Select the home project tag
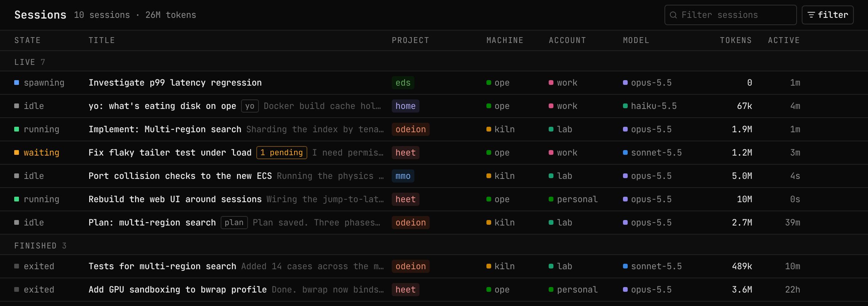 coord(406,106)
